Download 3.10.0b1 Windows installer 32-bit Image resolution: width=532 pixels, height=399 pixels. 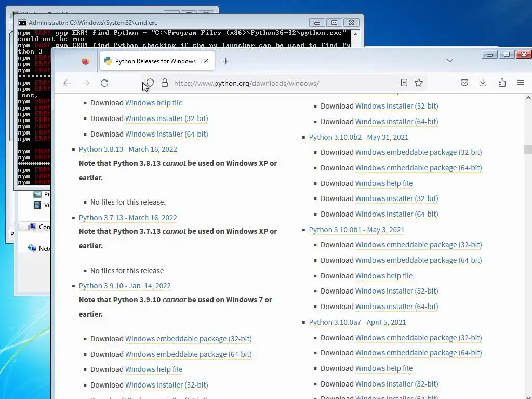pyautogui.click(x=396, y=291)
